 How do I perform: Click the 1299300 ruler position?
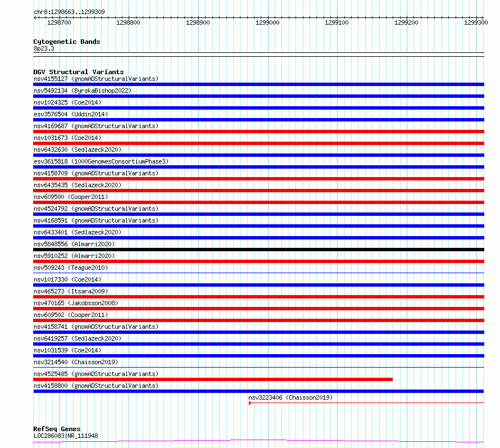[476, 22]
